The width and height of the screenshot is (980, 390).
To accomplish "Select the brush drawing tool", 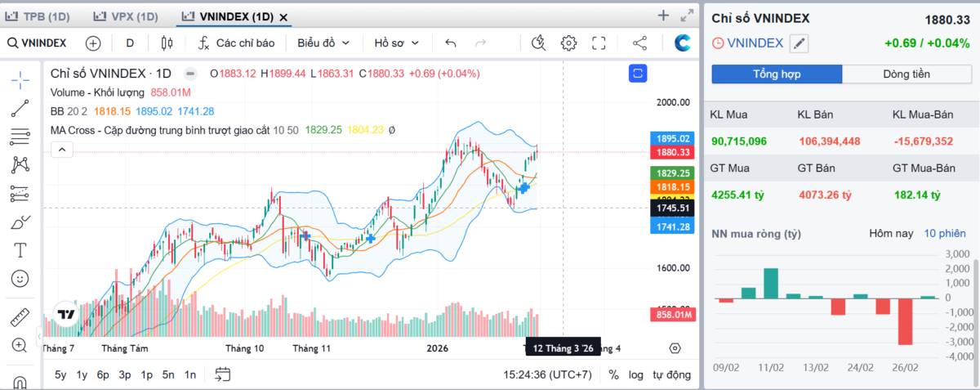I will point(20,222).
